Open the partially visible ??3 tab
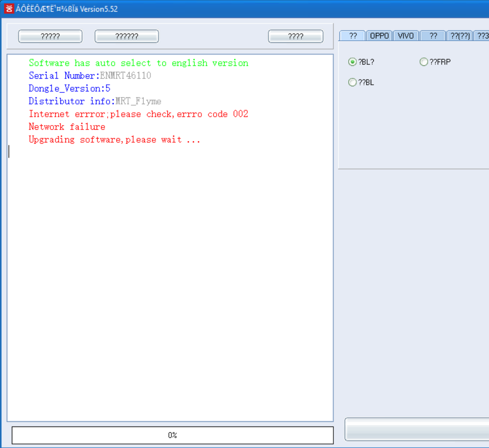Image resolution: width=489 pixels, height=448 pixels. tap(481, 36)
